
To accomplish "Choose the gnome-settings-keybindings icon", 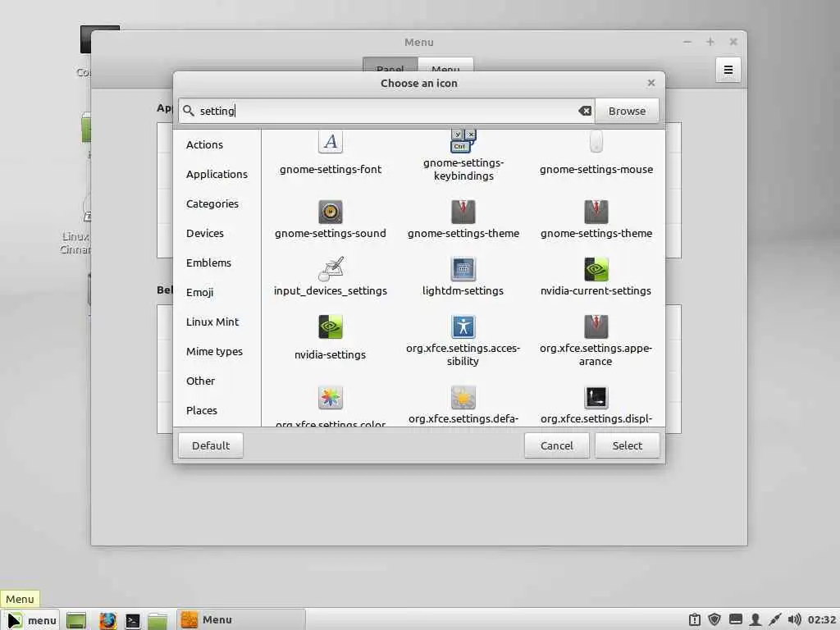I will pyautogui.click(x=463, y=141).
